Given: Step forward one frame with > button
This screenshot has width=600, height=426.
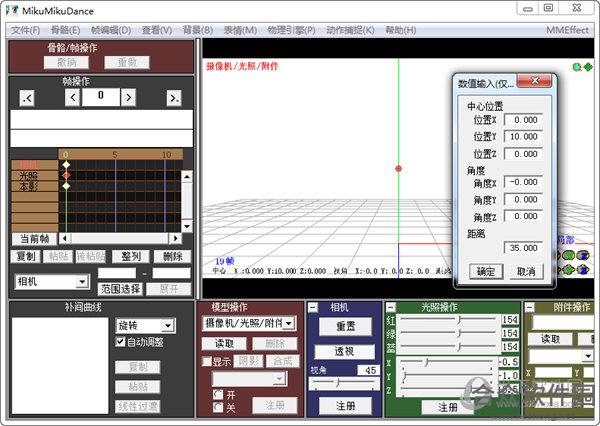Looking at the screenshot, I should 128,98.
